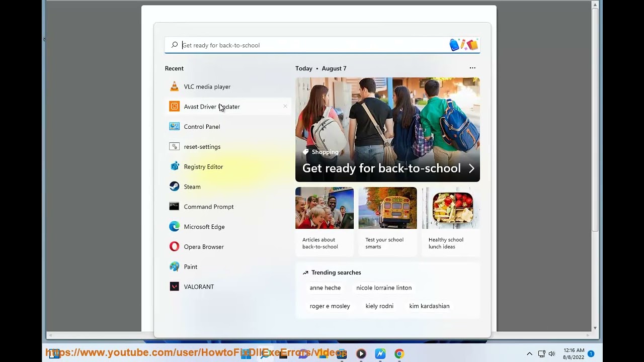
Task: Click the Opera Browser label
Action: [204, 247]
